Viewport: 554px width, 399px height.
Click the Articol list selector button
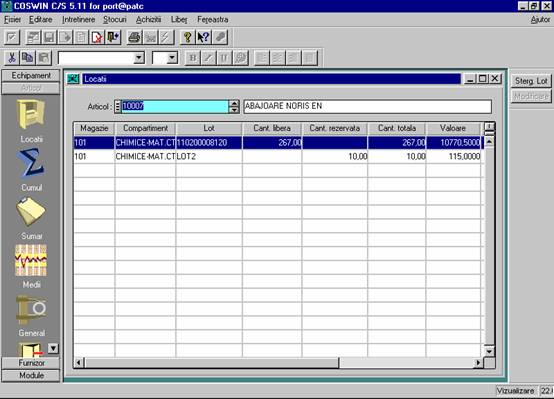[x=118, y=106]
